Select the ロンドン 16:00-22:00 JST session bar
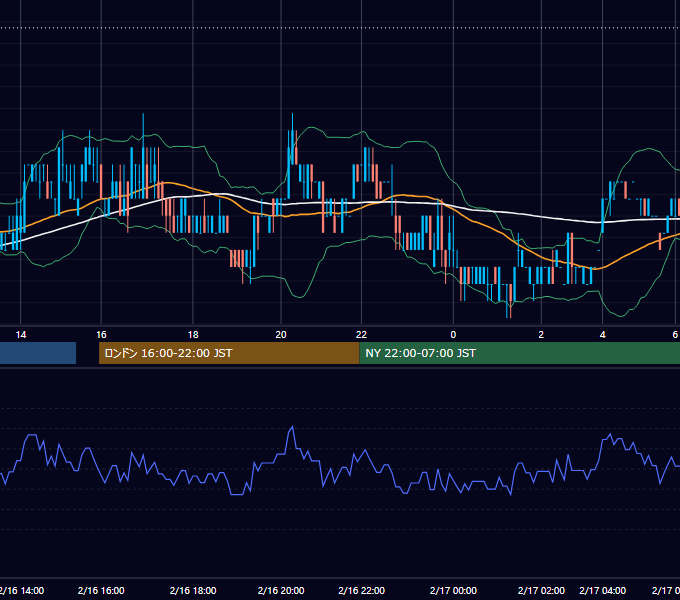This screenshot has width=680, height=600. click(x=229, y=353)
